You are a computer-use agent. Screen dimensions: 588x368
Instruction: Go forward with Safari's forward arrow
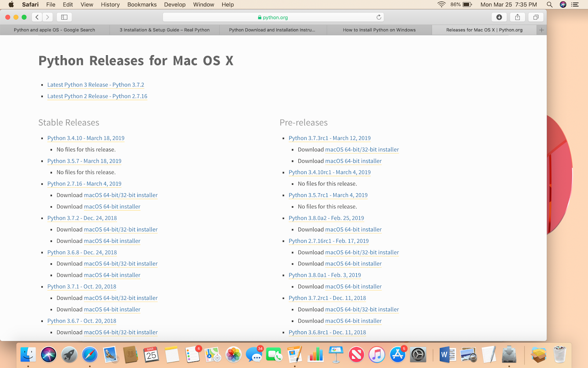tap(47, 17)
